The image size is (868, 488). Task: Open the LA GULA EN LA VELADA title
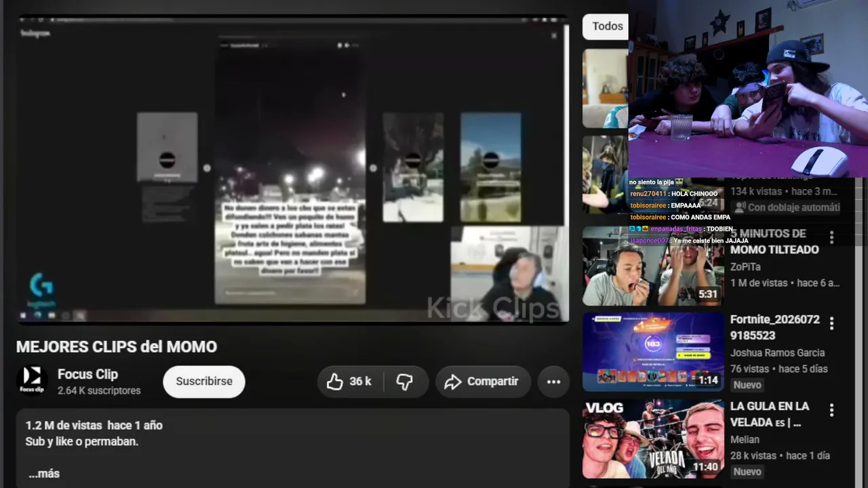pos(770,414)
